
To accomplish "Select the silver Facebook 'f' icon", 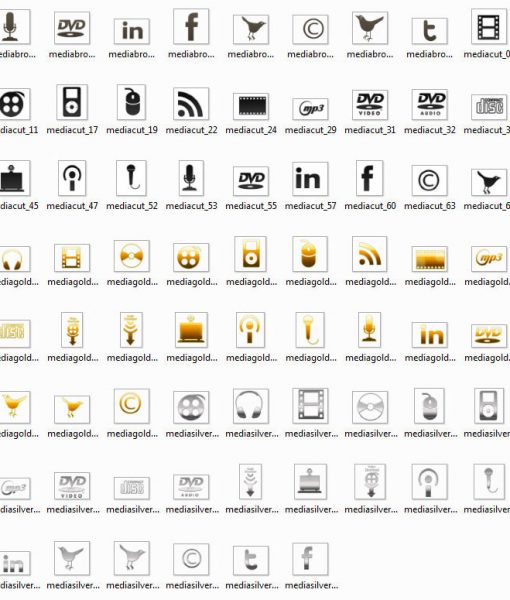I will (310, 559).
